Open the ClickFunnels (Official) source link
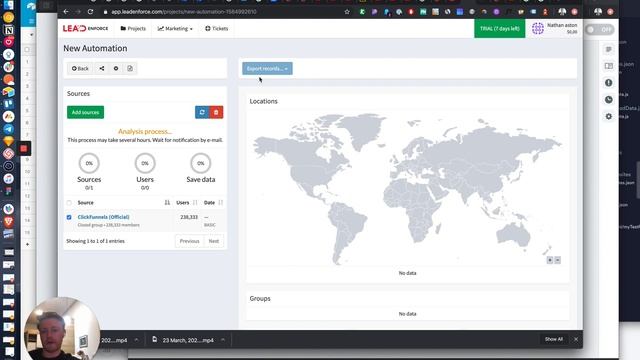This screenshot has width=640, height=360. pos(103,217)
